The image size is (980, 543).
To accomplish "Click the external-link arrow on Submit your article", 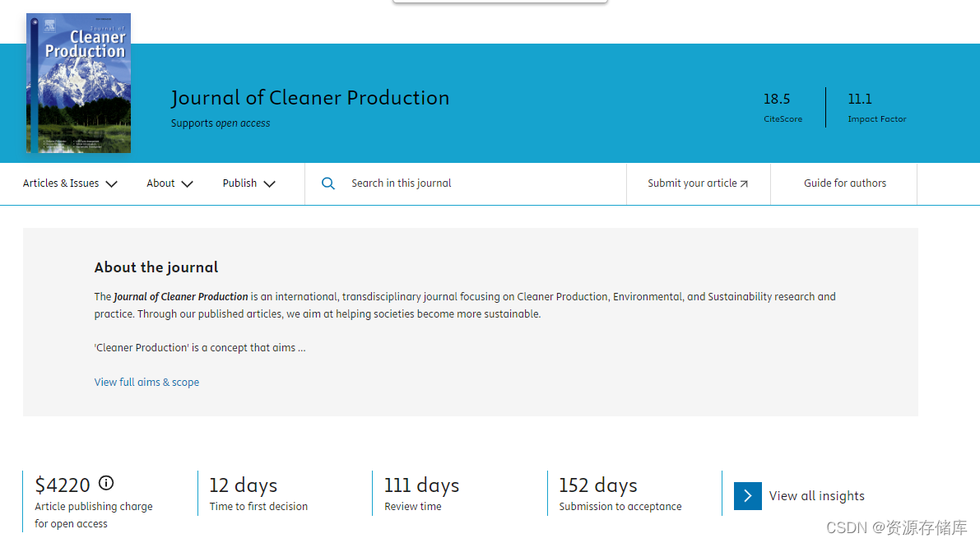I will point(744,183).
